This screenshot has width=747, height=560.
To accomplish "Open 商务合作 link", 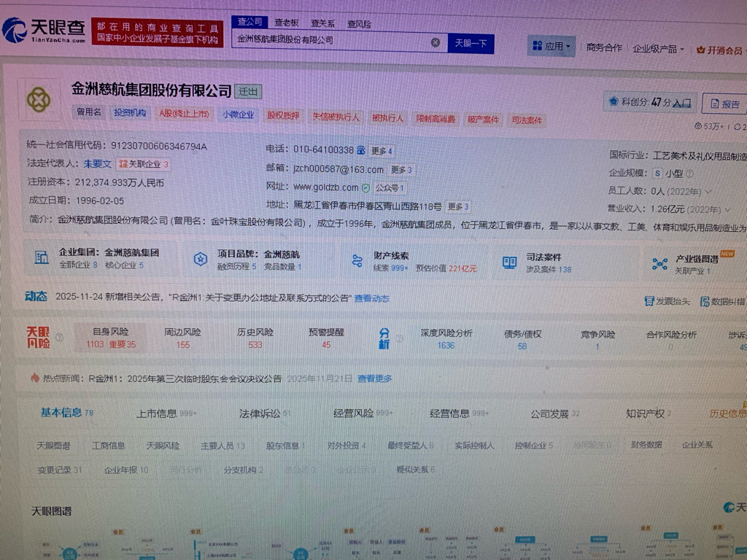I will coord(604,47).
